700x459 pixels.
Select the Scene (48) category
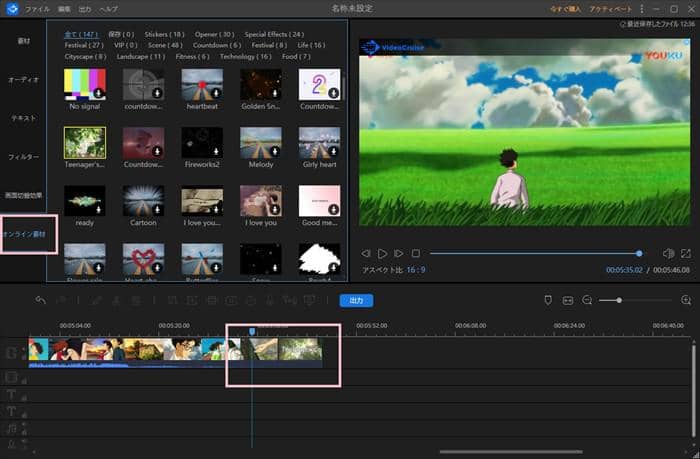[x=165, y=45]
